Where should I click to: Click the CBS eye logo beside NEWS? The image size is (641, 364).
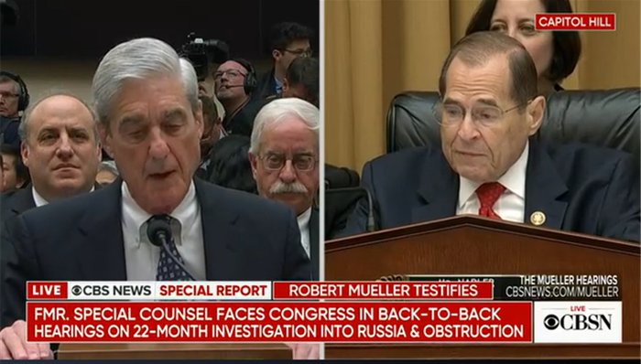pos(76,291)
